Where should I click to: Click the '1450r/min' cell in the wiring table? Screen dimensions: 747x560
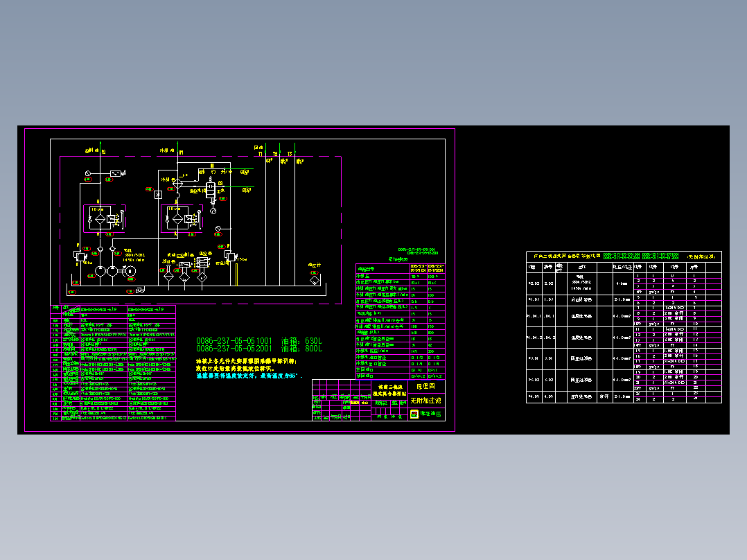point(581,288)
